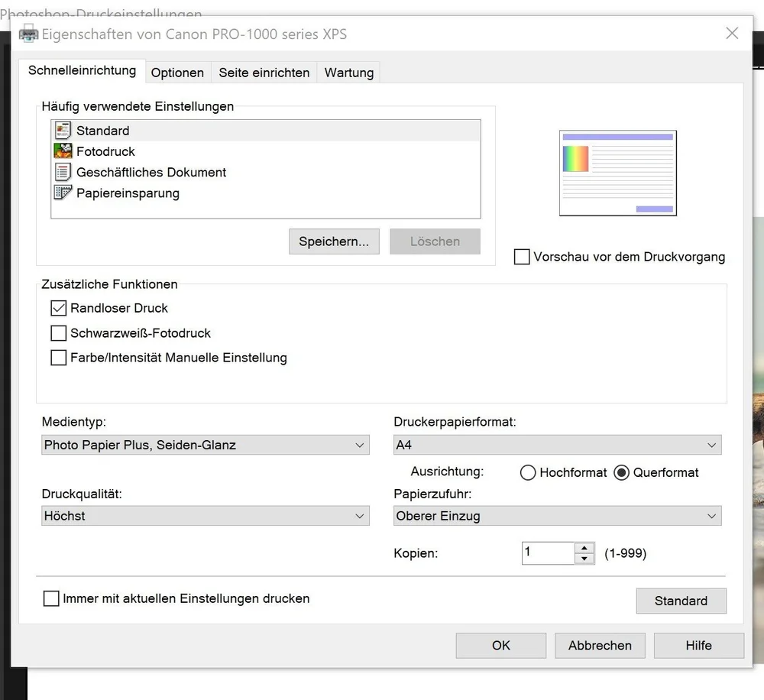The image size is (764, 700).
Task: Click the Geschäftliches Dokument preset icon
Action: 63,172
